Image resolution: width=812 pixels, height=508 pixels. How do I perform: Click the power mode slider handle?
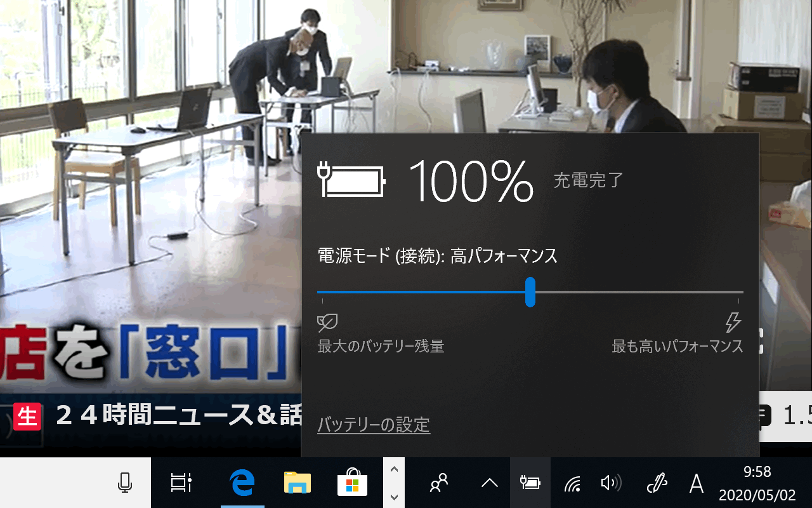click(530, 292)
